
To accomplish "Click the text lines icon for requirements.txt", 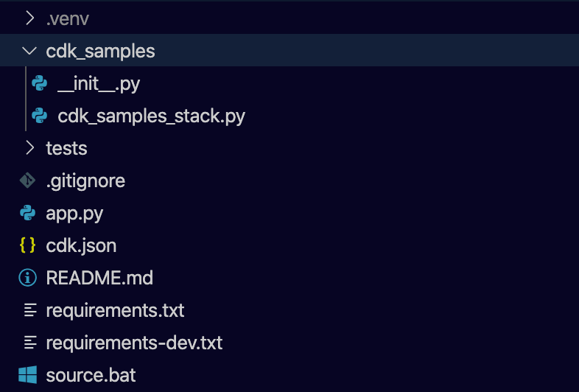I will [29, 310].
